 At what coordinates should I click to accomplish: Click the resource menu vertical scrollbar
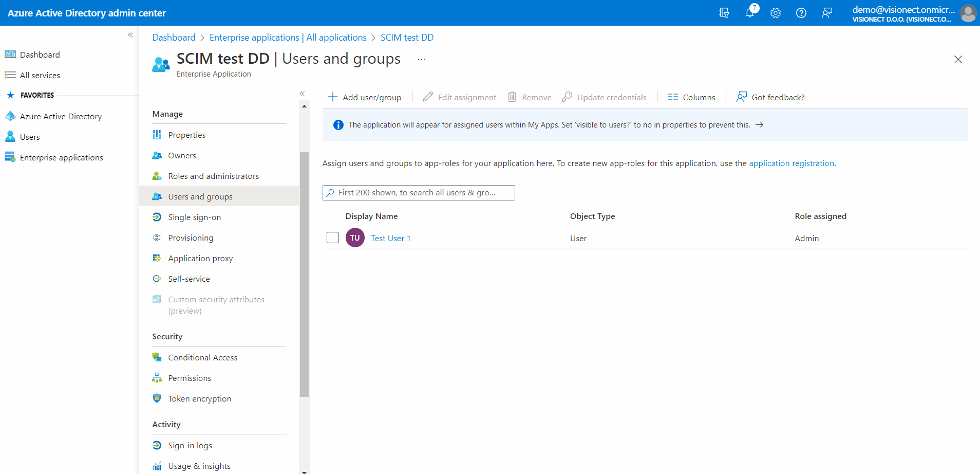click(304, 274)
